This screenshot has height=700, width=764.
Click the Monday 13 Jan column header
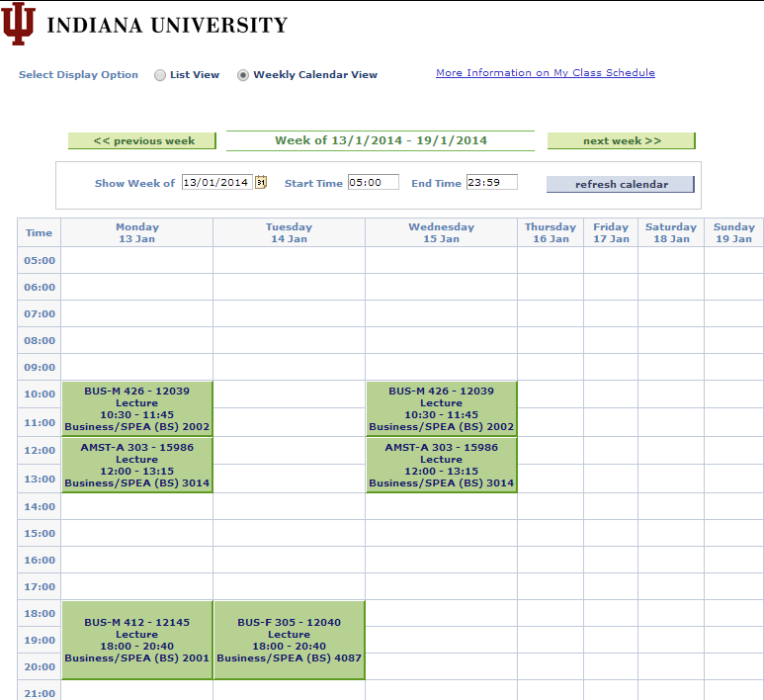coord(137,232)
